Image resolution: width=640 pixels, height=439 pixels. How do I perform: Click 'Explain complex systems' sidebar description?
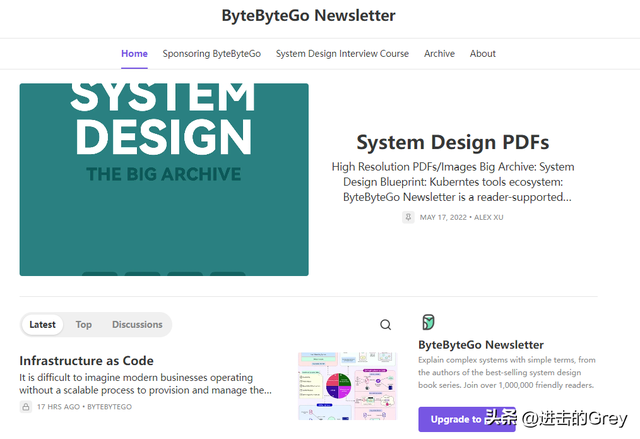(507, 372)
